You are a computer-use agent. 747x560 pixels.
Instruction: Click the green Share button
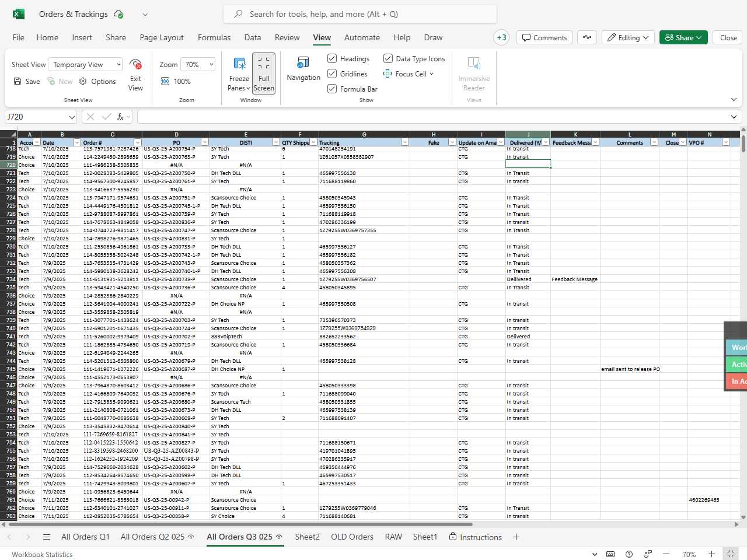pyautogui.click(x=683, y=37)
